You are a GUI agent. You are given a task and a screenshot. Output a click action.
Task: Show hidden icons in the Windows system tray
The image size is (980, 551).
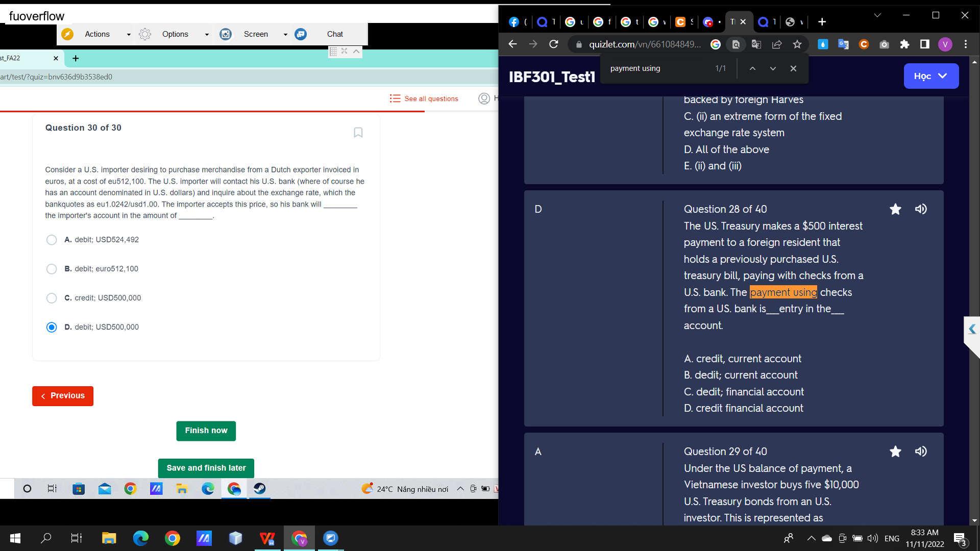811,538
